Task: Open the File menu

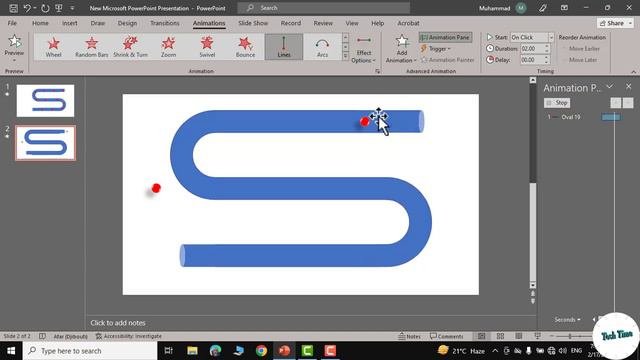Action: [x=12, y=23]
